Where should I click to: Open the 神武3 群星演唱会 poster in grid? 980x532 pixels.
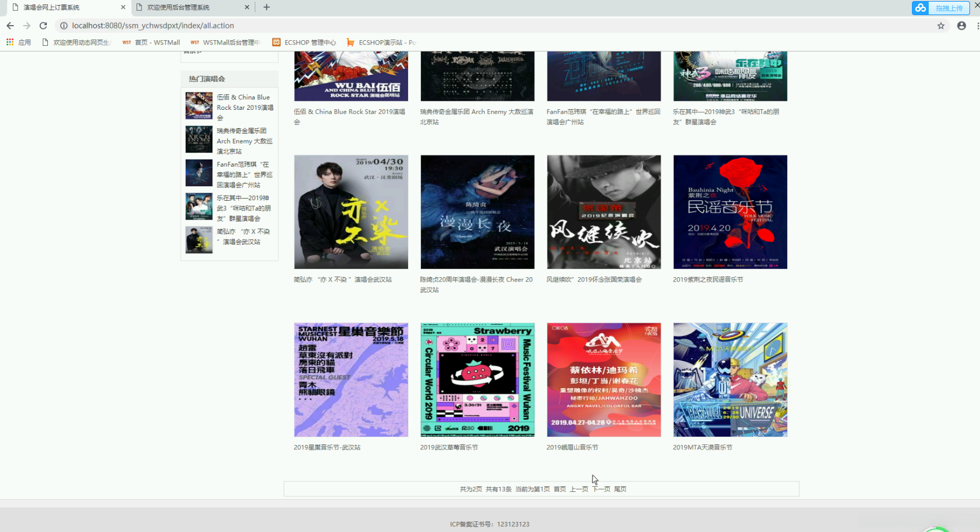(730, 76)
